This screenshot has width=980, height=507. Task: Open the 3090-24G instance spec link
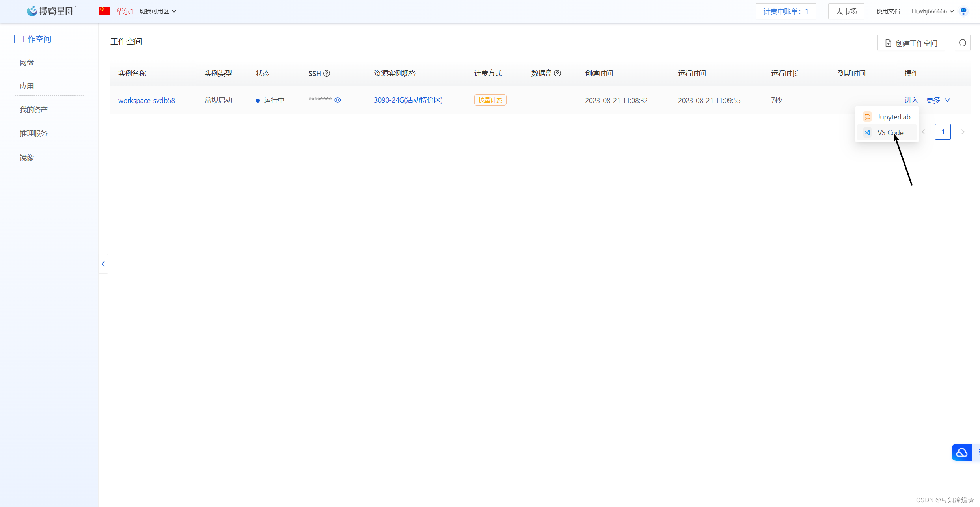coord(408,100)
